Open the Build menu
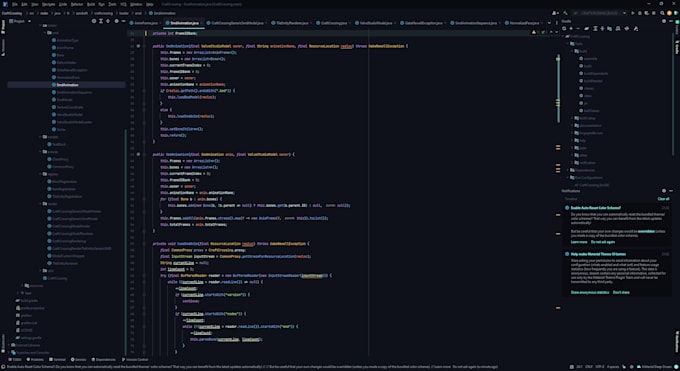The width and height of the screenshot is (680, 371). pos(91,4)
